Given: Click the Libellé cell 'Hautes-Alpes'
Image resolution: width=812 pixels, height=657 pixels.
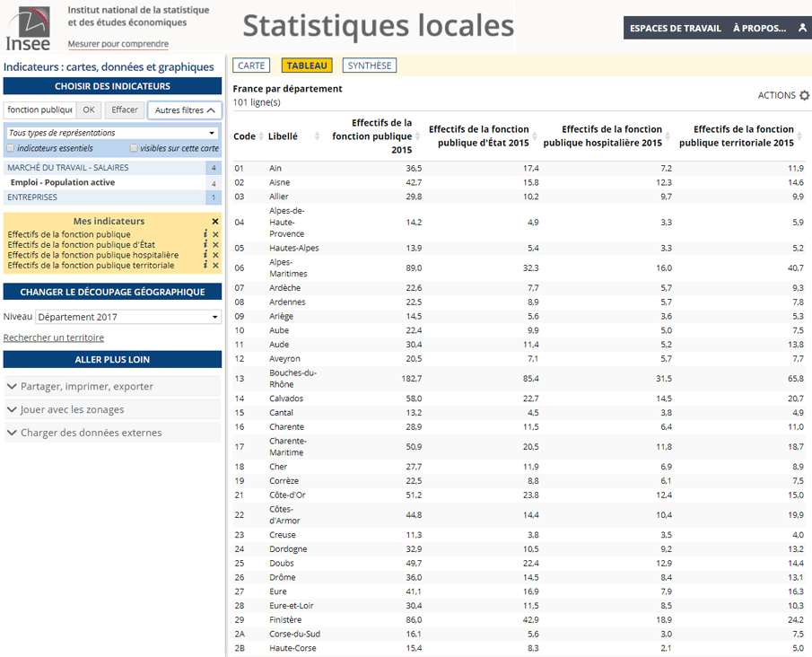Looking at the screenshot, I should 294,248.
